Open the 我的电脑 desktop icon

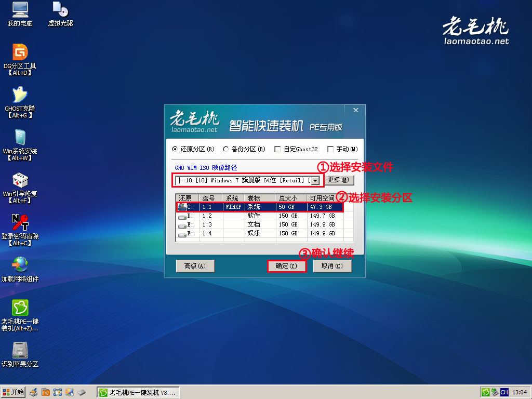coord(20,14)
